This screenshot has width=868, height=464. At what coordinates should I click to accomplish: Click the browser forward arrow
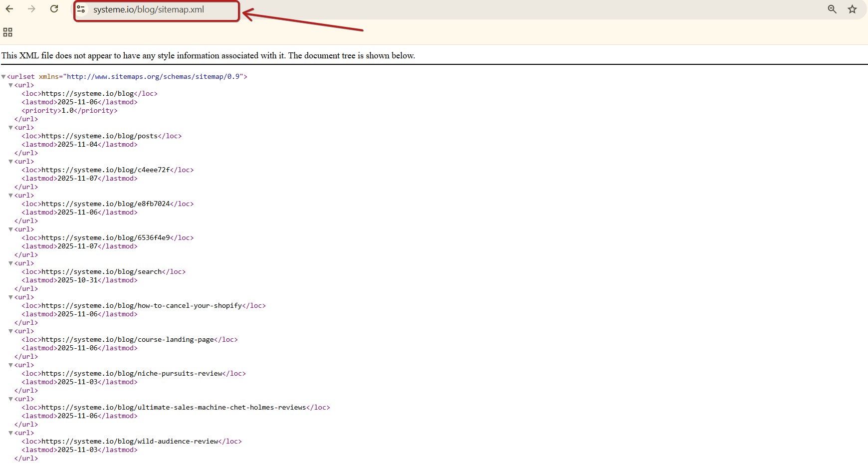pos(32,9)
